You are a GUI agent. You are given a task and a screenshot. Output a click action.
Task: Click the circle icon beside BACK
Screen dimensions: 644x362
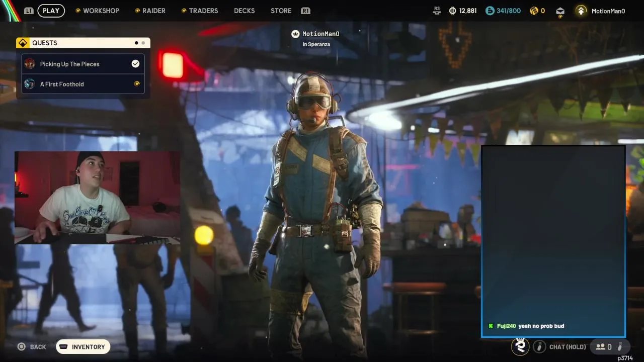pyautogui.click(x=21, y=346)
